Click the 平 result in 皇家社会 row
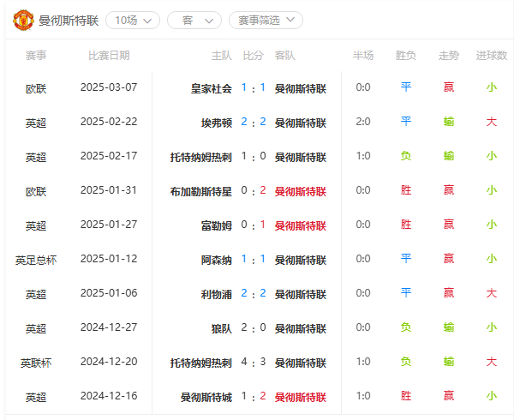This screenshot has height=420, width=514. coord(406,87)
